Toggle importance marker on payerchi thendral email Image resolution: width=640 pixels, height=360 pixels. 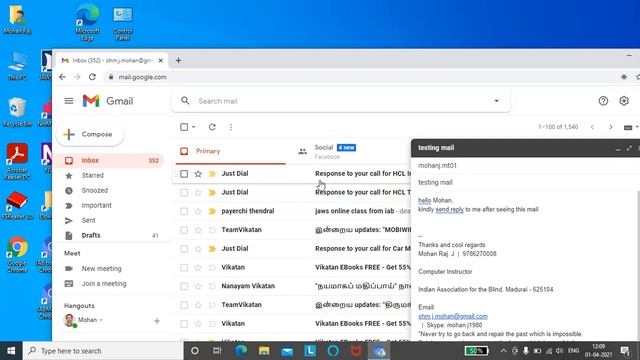[212, 211]
